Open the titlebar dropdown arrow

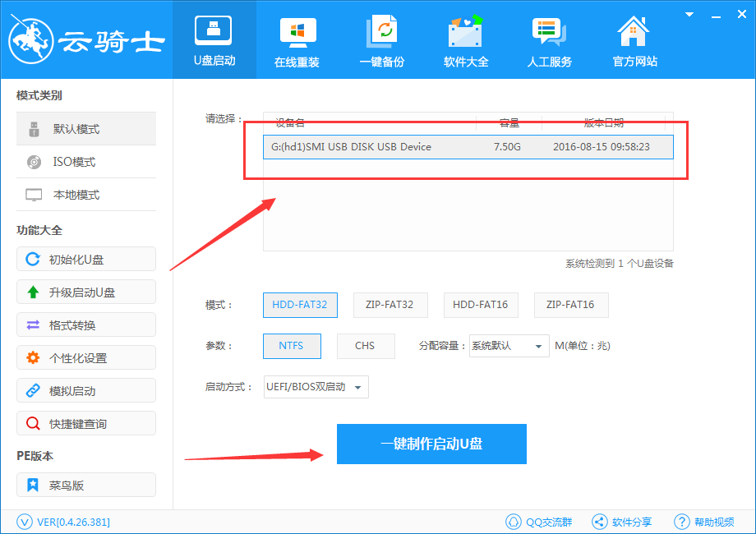[689, 13]
